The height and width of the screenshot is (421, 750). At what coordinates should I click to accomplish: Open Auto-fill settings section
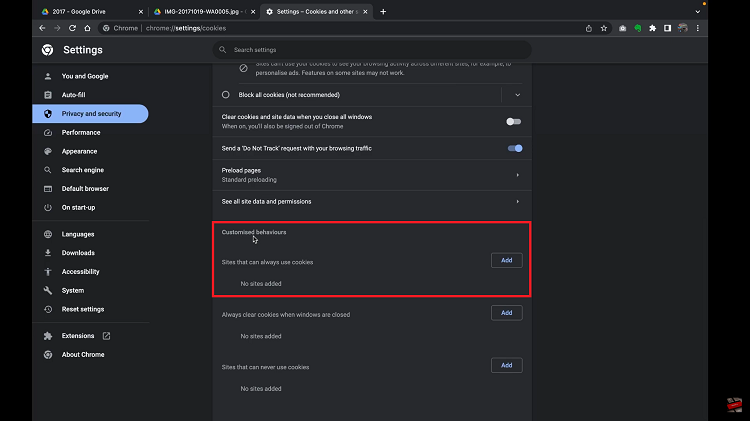[90, 95]
